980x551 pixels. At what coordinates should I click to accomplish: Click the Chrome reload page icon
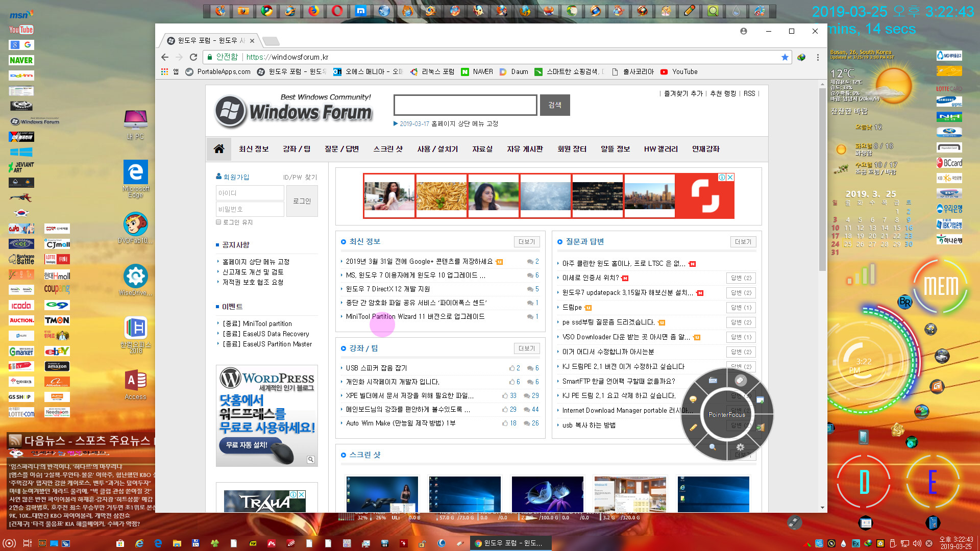pyautogui.click(x=193, y=57)
